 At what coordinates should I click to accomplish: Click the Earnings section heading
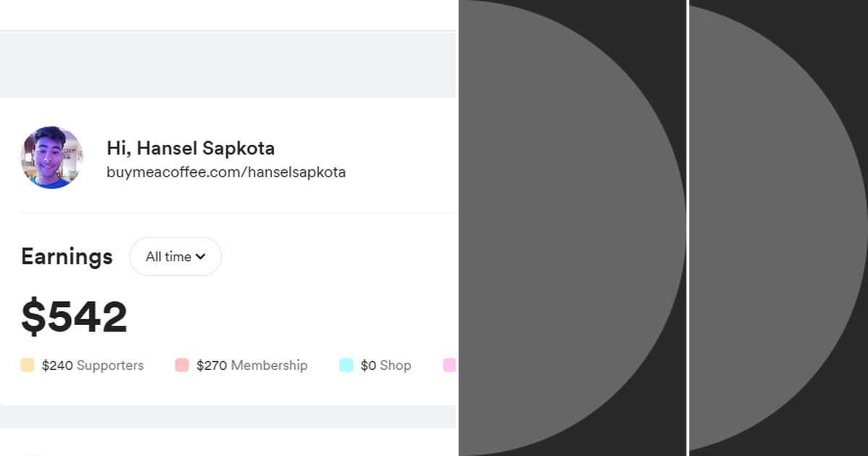tap(67, 256)
